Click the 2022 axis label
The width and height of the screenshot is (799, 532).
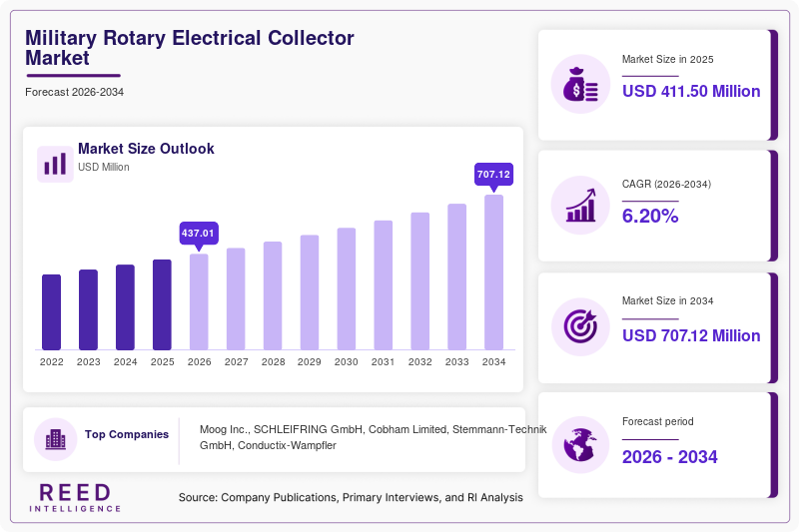(52, 362)
